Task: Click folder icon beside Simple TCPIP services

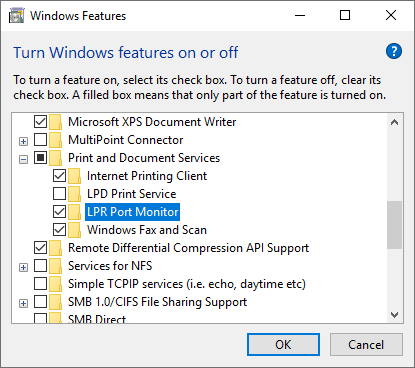Action: [55, 284]
